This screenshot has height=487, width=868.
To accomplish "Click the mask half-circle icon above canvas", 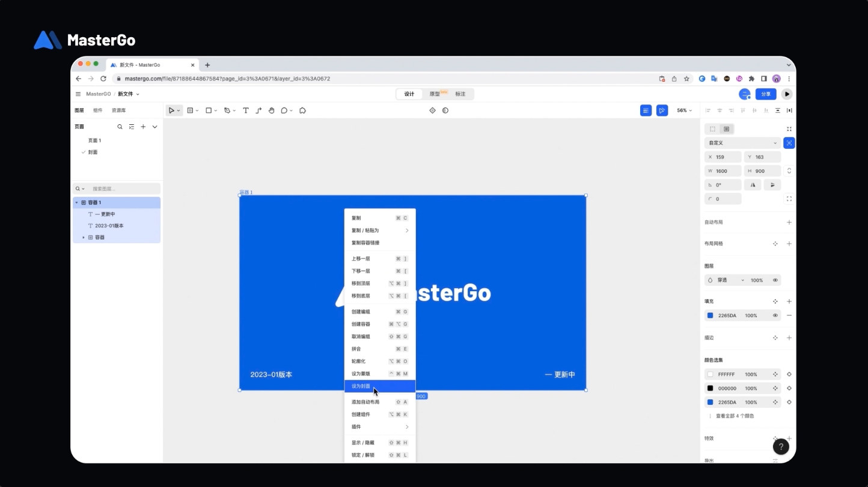I will (445, 110).
